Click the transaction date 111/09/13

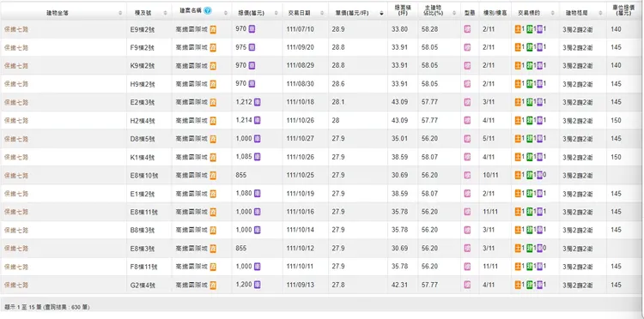301,285
